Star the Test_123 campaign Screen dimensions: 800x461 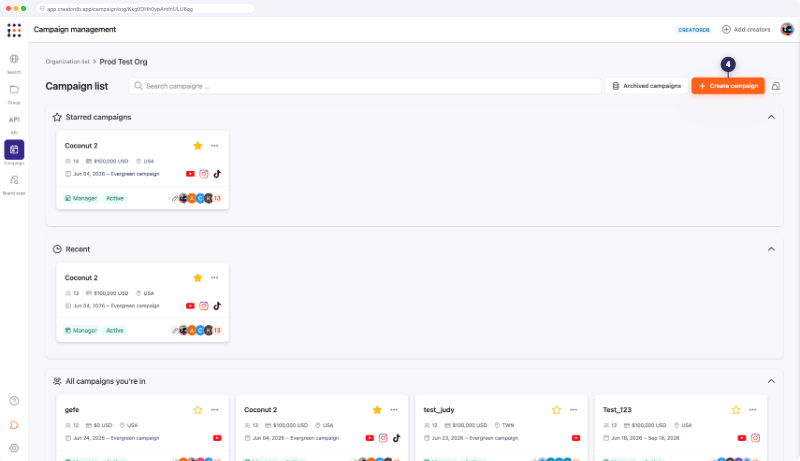736,410
